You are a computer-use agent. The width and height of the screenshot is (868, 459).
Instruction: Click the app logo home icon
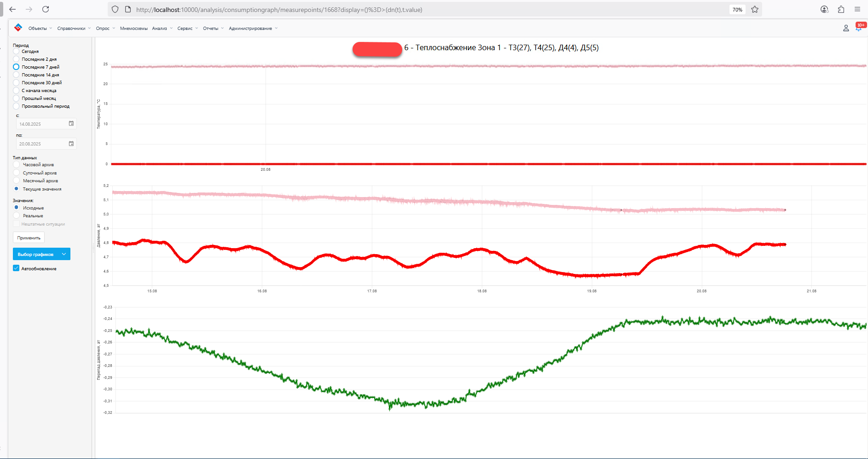coord(18,28)
